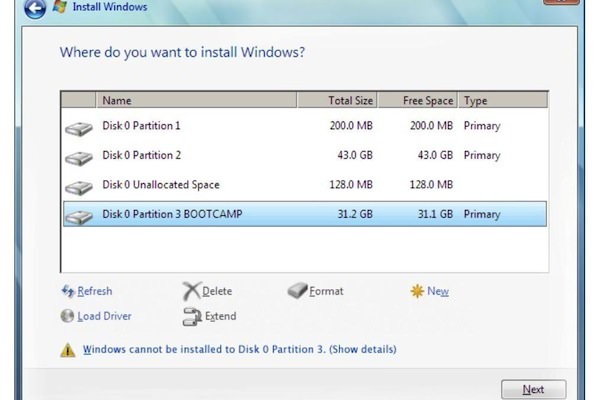Image resolution: width=600 pixels, height=400 pixels.
Task: Click the drive icon for Disk 0 Partition 1
Action: (x=79, y=129)
